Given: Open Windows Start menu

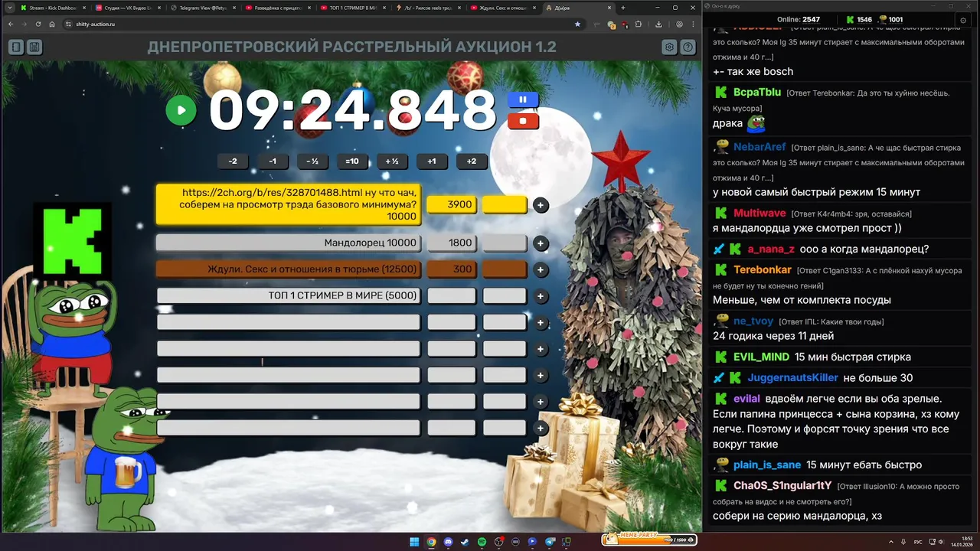Looking at the screenshot, I should (x=414, y=542).
